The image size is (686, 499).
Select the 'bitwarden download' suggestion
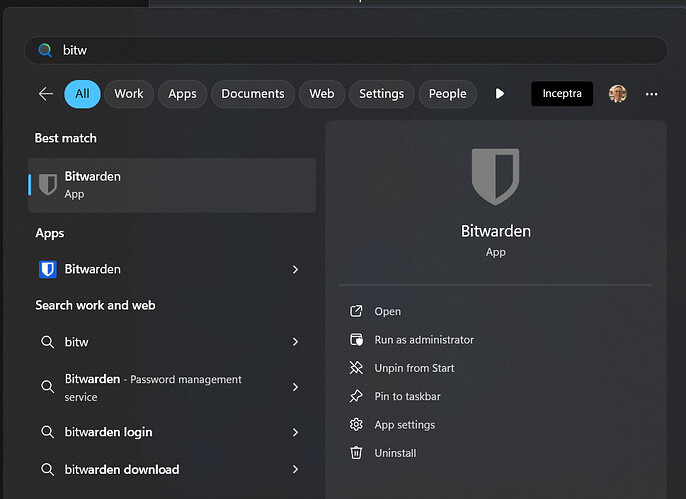click(122, 470)
